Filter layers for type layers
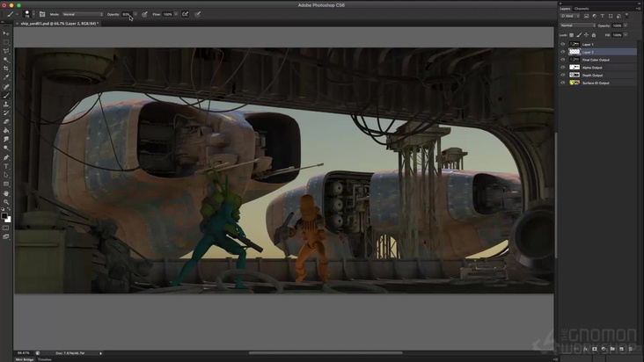The width and height of the screenshot is (644, 362). coord(603,16)
